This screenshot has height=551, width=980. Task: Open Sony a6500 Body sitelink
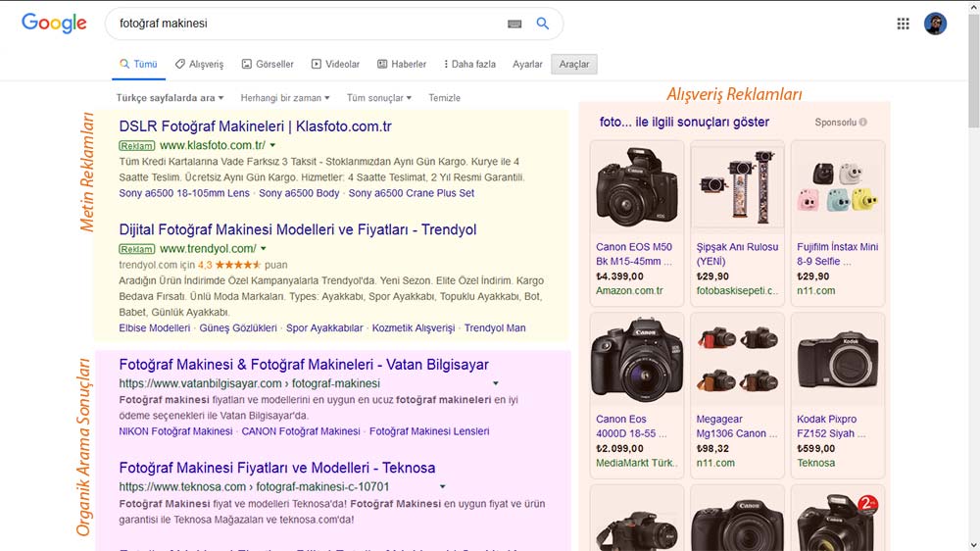tap(299, 193)
